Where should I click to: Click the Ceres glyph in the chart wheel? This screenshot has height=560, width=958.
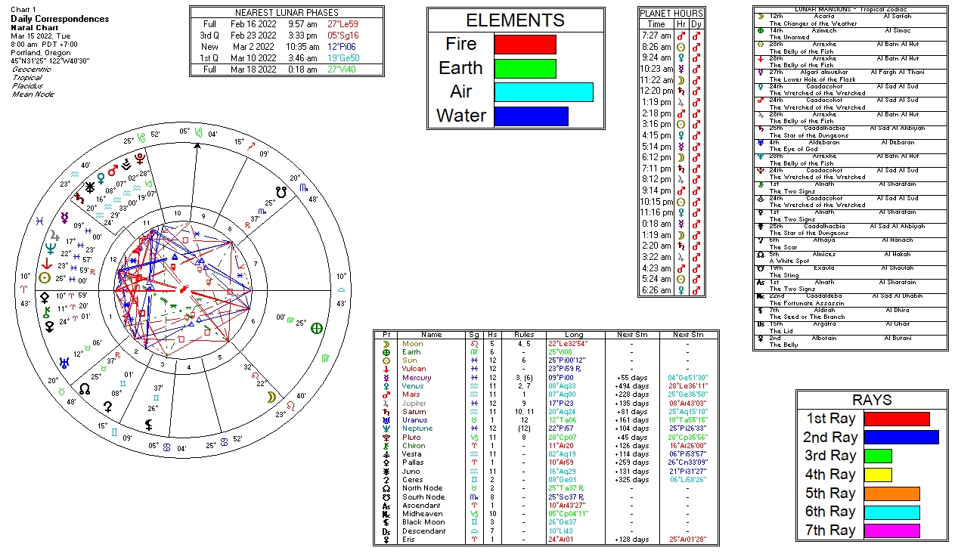pos(108,407)
